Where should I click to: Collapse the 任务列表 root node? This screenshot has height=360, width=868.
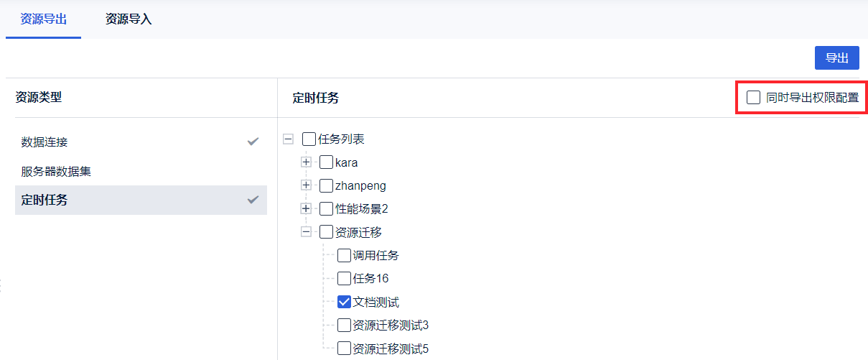(x=289, y=139)
